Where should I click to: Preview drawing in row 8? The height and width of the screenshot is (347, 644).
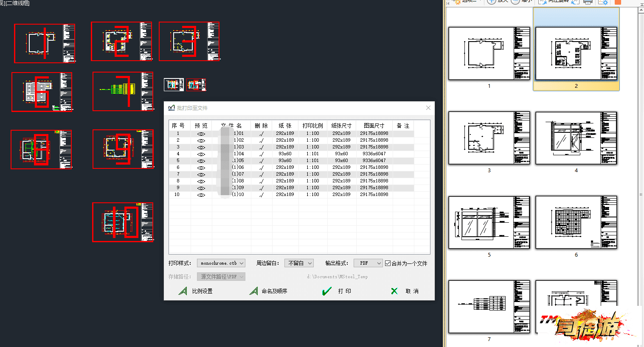[x=201, y=181]
